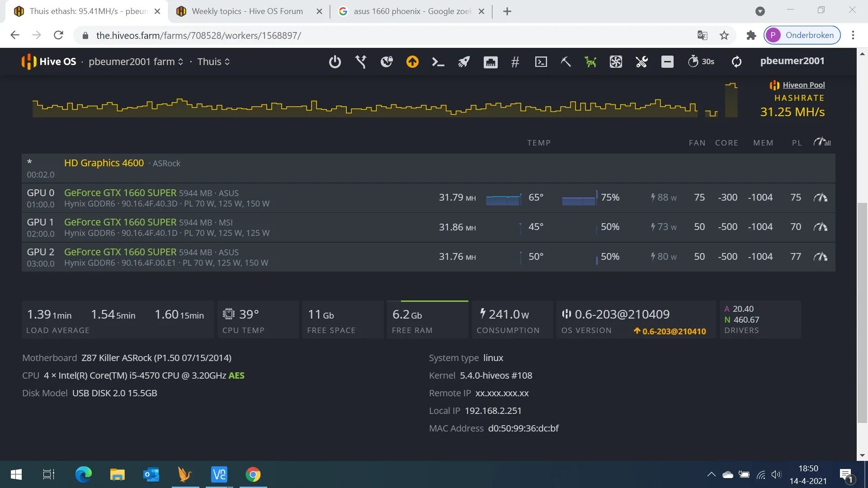Click the miner pickaxe icon

pos(566,61)
